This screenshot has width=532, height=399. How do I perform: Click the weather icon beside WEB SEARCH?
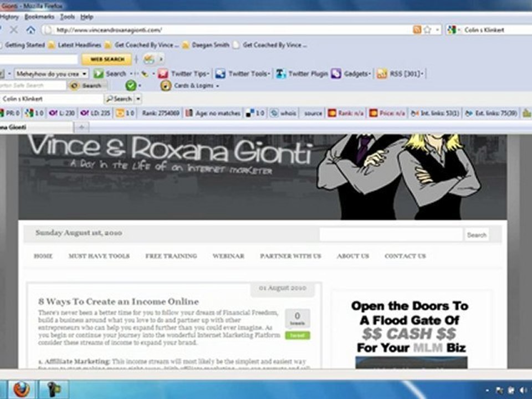pyautogui.click(x=149, y=59)
